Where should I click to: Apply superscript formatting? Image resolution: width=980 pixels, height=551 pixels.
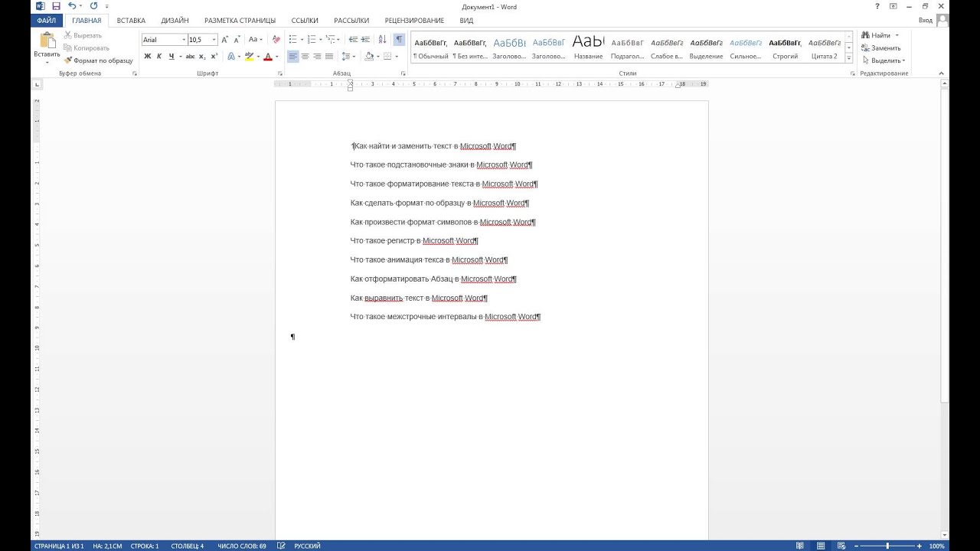[214, 57]
